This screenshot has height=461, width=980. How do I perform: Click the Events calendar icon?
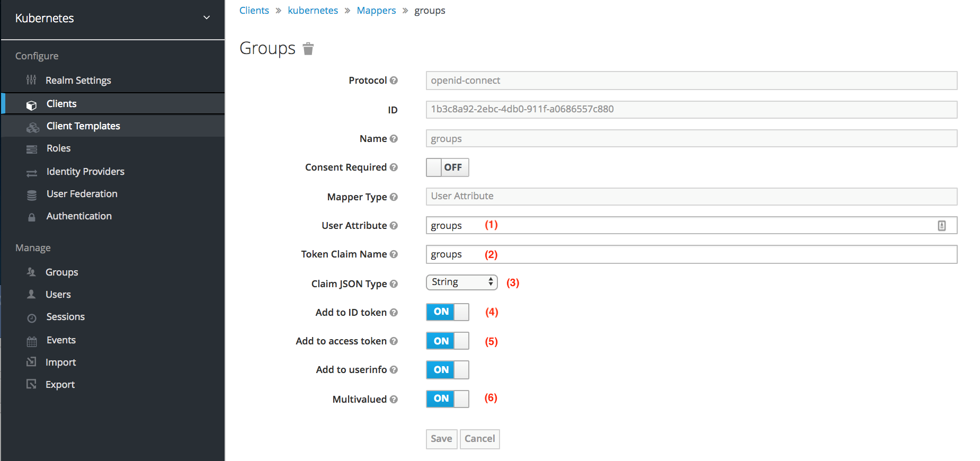pyautogui.click(x=32, y=341)
